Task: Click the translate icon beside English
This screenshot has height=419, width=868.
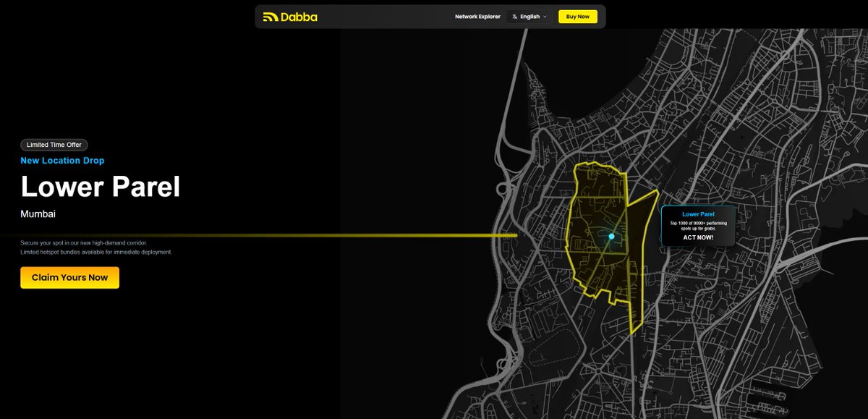Action: tap(514, 17)
